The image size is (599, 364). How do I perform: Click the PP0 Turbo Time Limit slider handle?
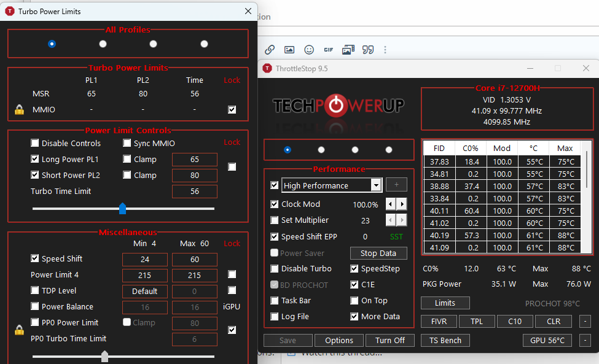click(x=104, y=357)
